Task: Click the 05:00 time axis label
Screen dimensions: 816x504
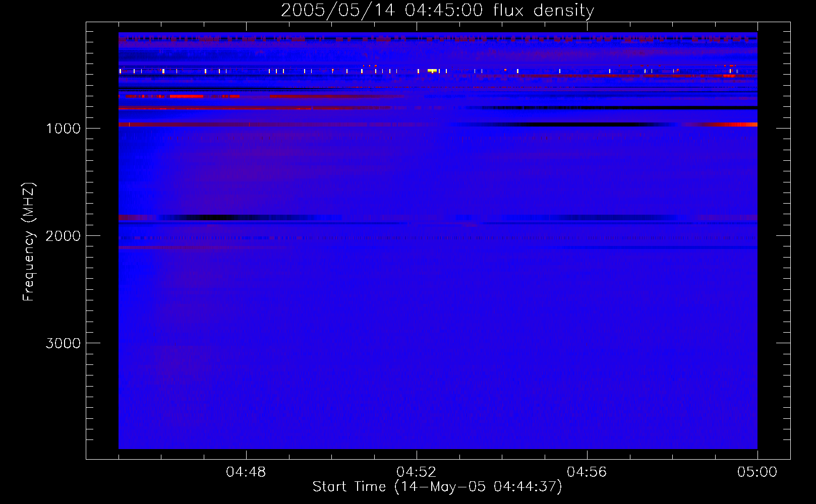Action: (757, 472)
